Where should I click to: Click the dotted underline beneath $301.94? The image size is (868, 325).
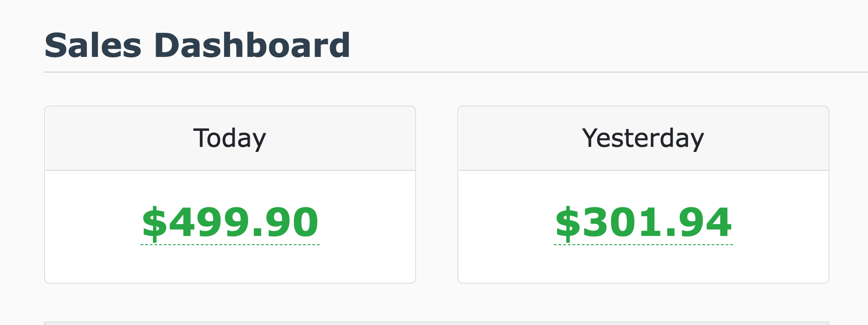point(643,245)
